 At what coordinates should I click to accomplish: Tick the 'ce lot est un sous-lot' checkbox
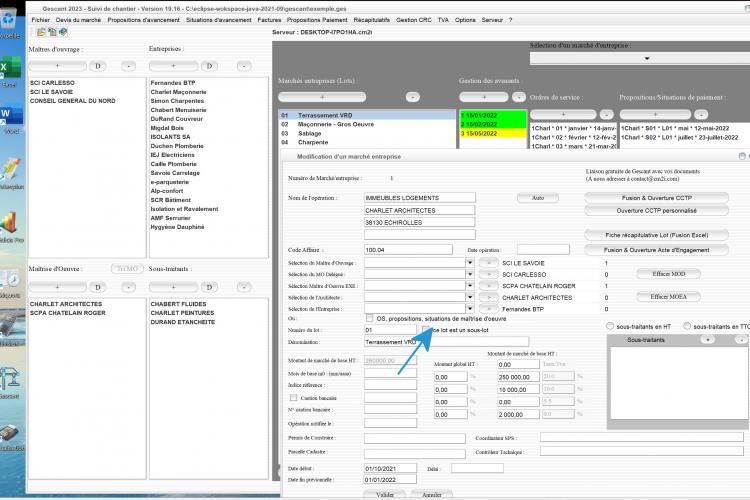coord(426,330)
